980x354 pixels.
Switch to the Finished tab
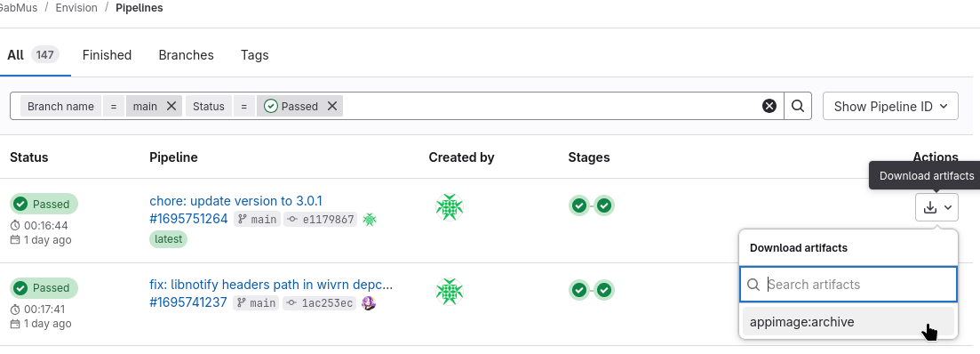coord(107,55)
